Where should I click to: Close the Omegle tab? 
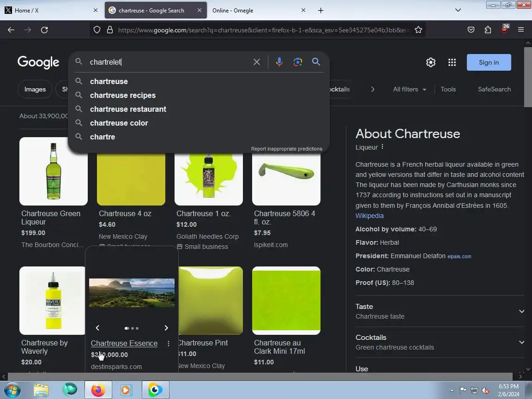[303, 10]
